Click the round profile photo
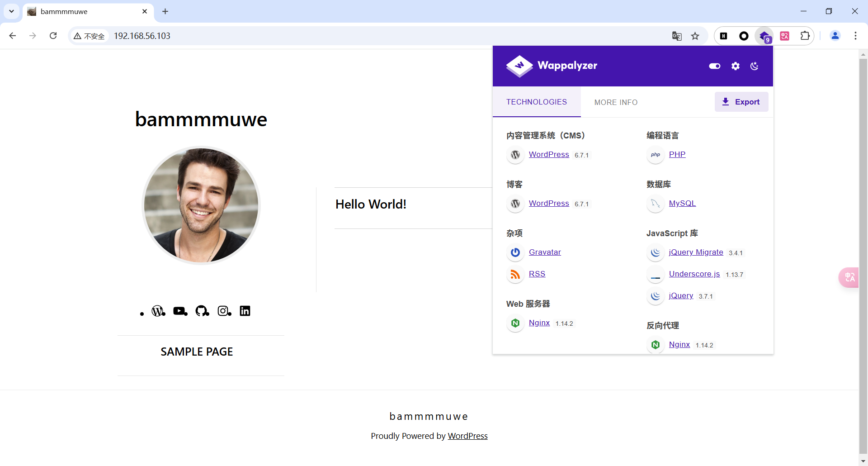The image size is (868, 466). pos(201,205)
